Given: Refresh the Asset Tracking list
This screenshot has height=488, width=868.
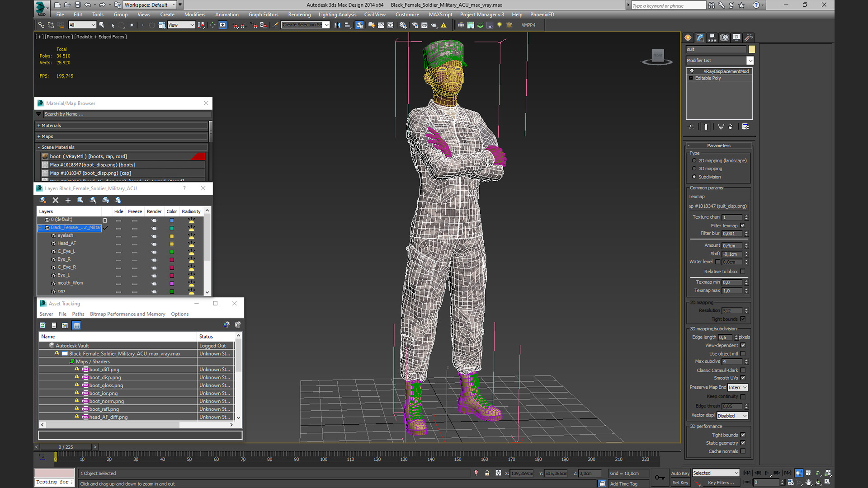Looking at the screenshot, I should click(42, 325).
